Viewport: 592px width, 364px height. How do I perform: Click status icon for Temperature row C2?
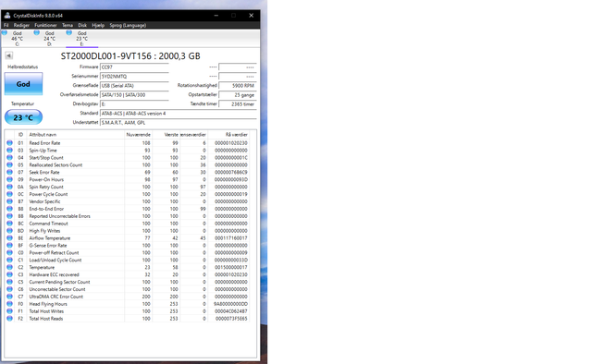click(x=9, y=267)
